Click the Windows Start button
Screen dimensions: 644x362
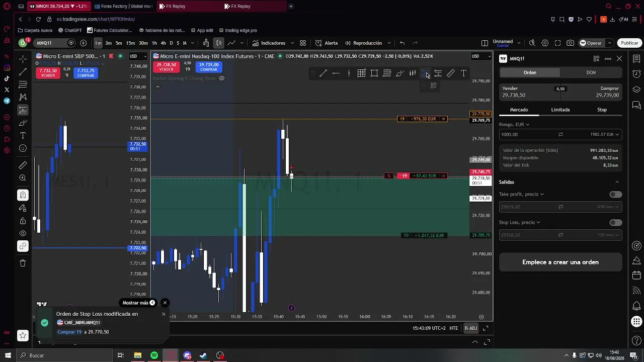(x=8, y=355)
